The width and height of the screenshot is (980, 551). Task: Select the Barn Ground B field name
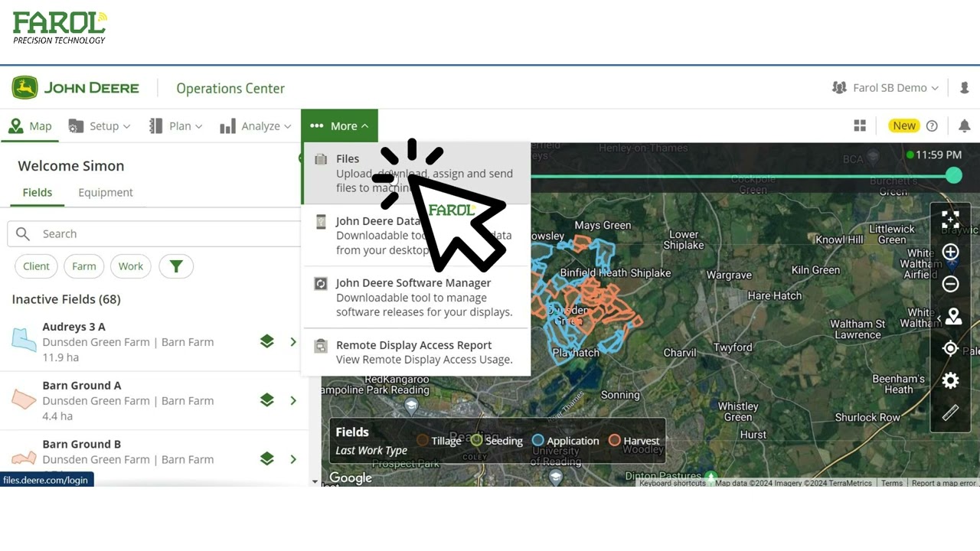point(81,445)
